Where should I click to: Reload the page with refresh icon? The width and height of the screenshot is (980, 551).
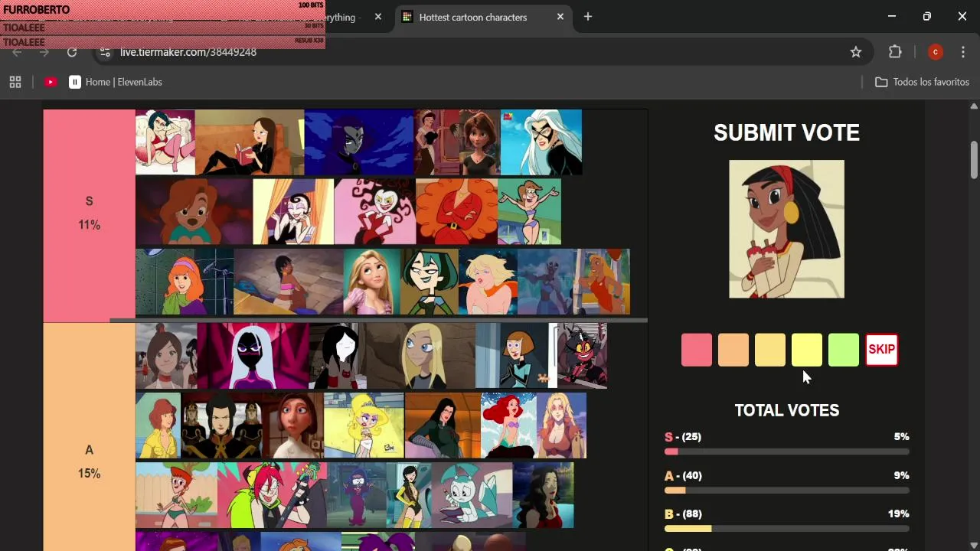[x=72, y=52]
